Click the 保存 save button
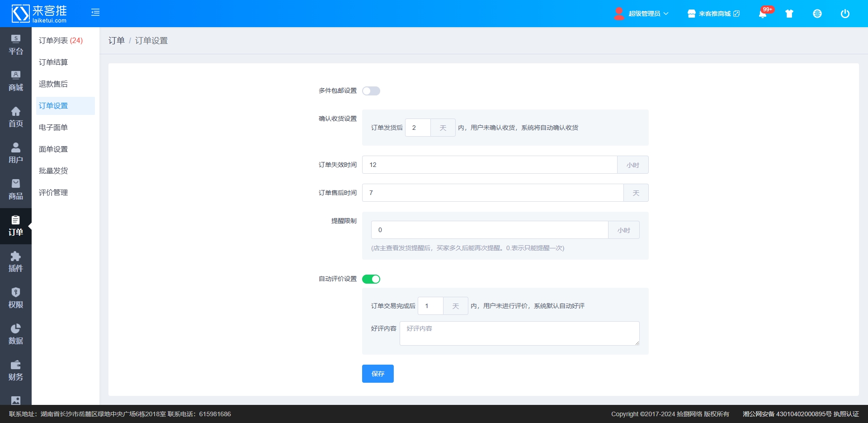This screenshot has height=423, width=868. point(377,374)
